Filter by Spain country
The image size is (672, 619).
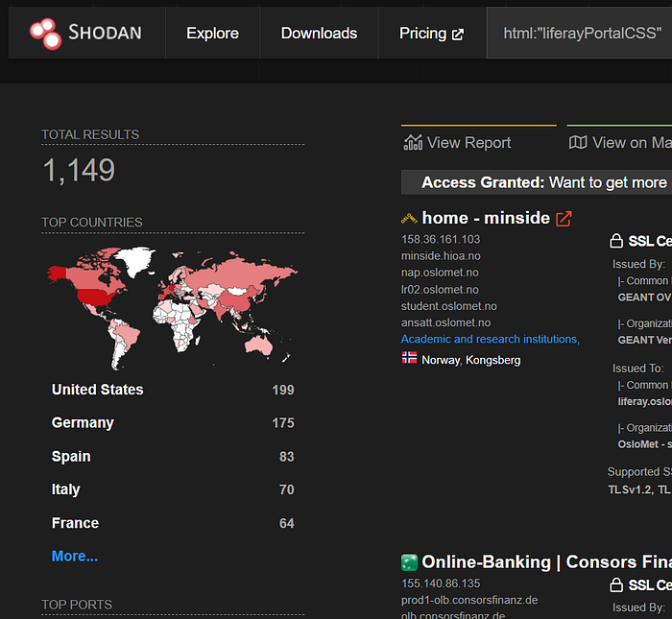71,456
